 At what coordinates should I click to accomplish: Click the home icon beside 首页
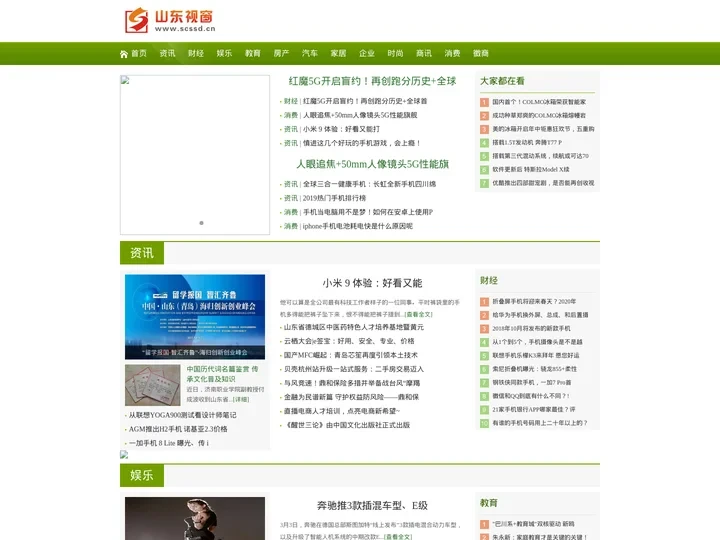[124, 54]
